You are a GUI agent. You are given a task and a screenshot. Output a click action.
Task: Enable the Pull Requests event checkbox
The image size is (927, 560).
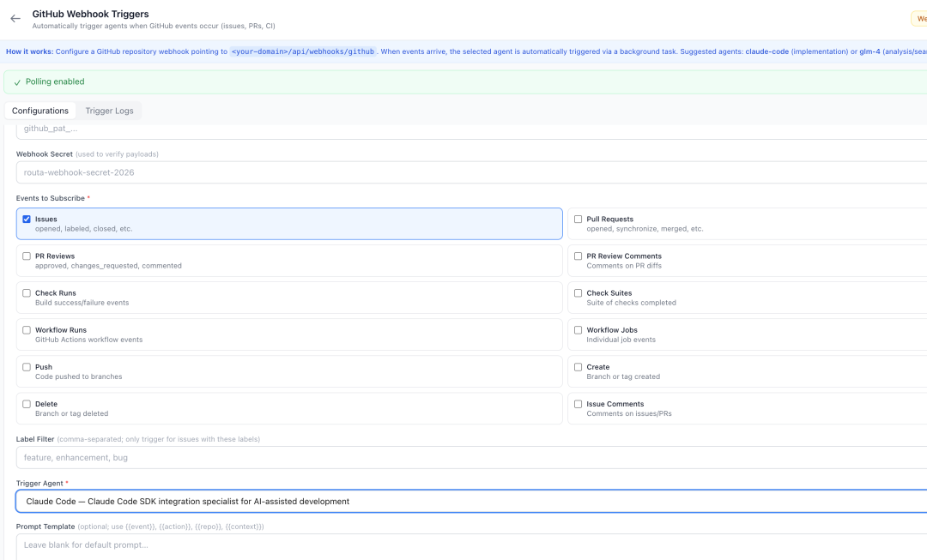pyautogui.click(x=579, y=220)
